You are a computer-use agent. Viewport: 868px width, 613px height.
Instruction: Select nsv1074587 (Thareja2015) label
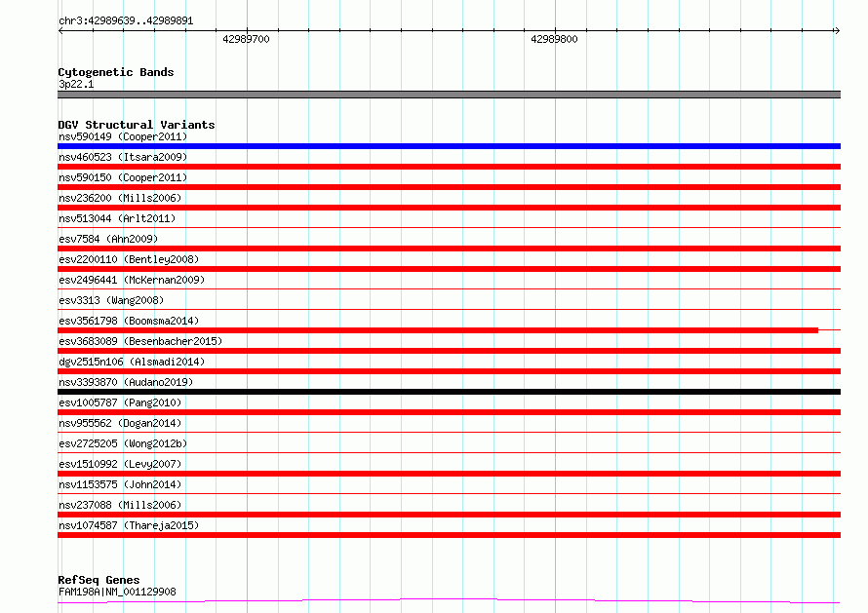point(129,525)
